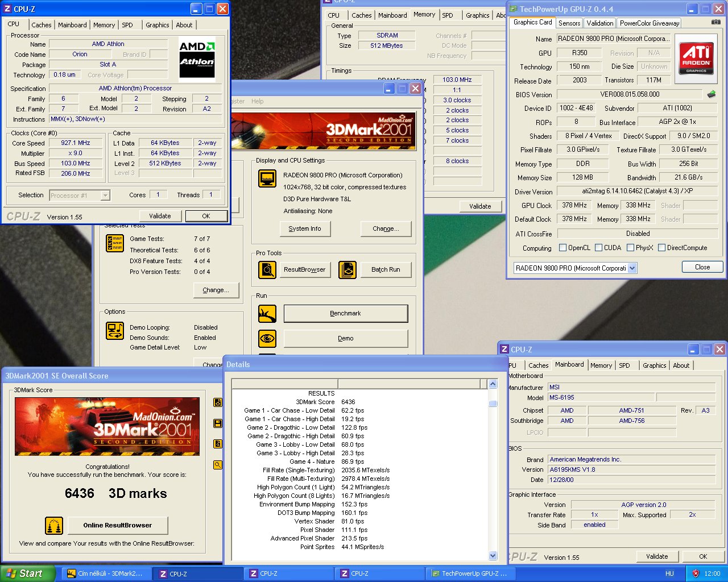Click the topmost document icon beside score window
Viewport: 728px width, 582px height.
coord(217,403)
